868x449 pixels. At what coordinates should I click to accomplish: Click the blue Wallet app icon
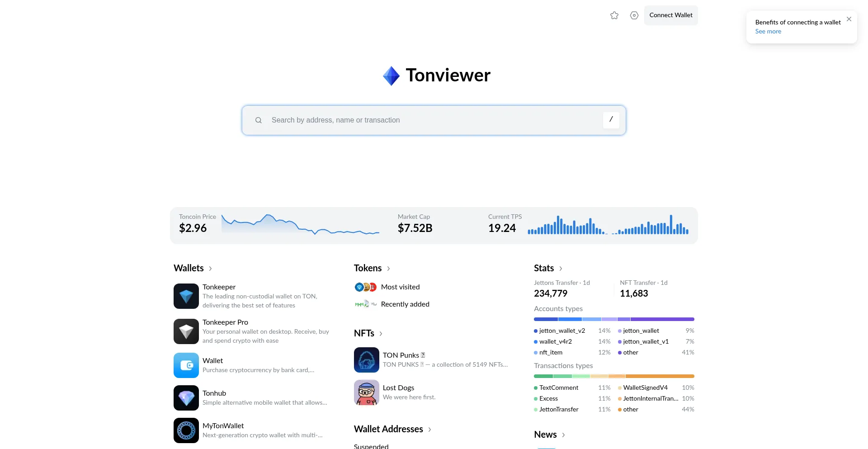coord(186,365)
